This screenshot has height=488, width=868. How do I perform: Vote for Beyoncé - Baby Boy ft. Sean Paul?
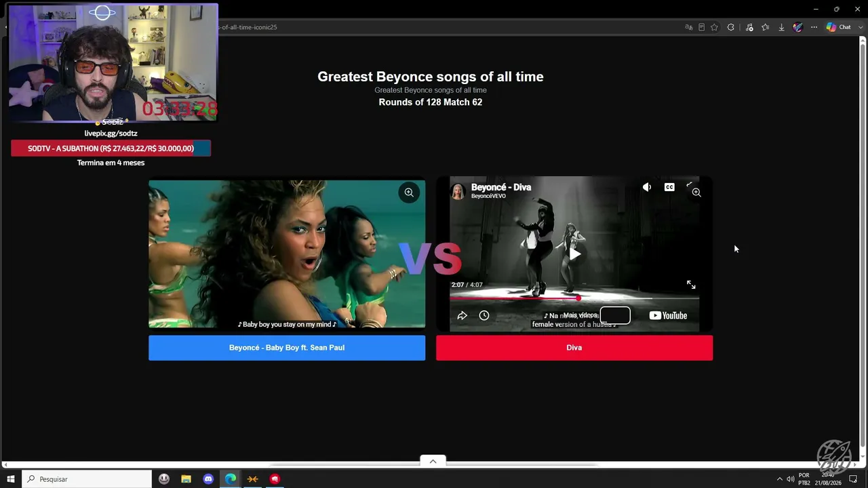coord(287,348)
